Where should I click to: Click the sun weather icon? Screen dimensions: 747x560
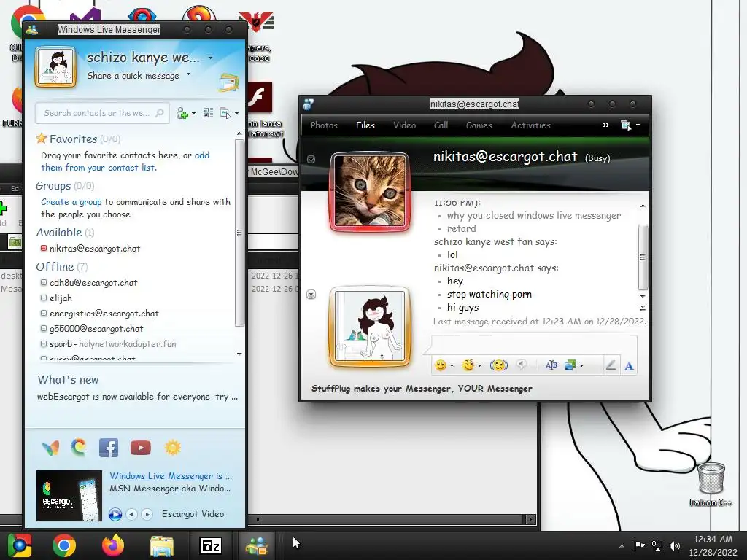(x=172, y=448)
